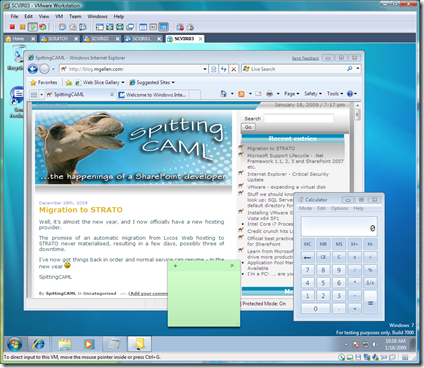The height and width of the screenshot is (368, 424).
Task: Expand the Page dropdown in IE toolbar
Action: 291,94
